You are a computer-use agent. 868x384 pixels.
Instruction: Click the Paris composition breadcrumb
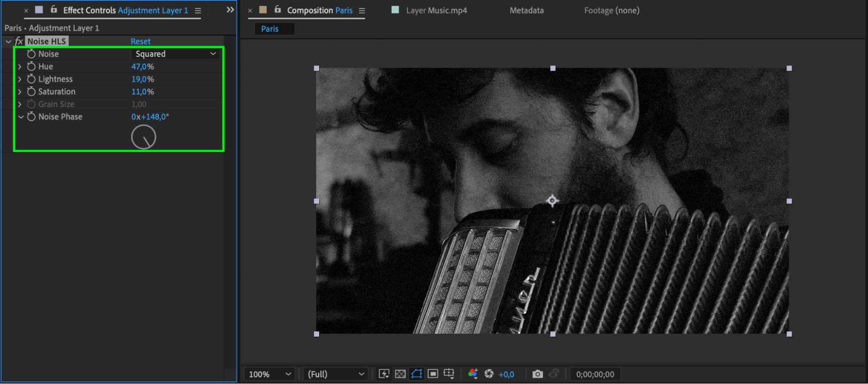[270, 29]
